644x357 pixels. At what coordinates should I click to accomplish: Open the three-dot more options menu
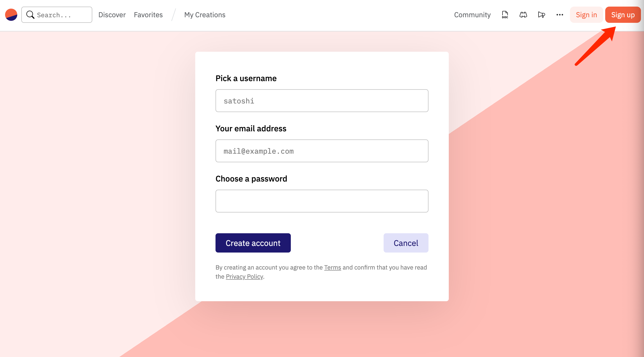(x=560, y=15)
